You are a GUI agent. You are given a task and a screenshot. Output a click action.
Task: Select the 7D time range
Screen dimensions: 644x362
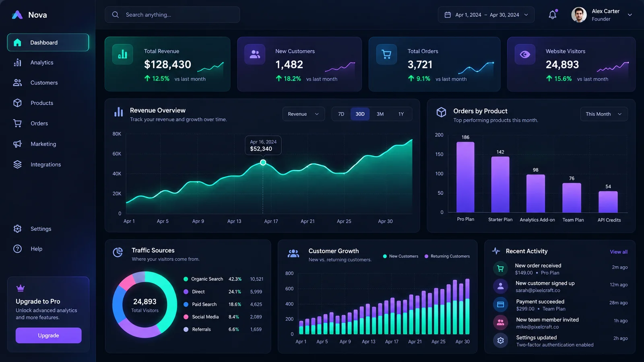(x=341, y=114)
